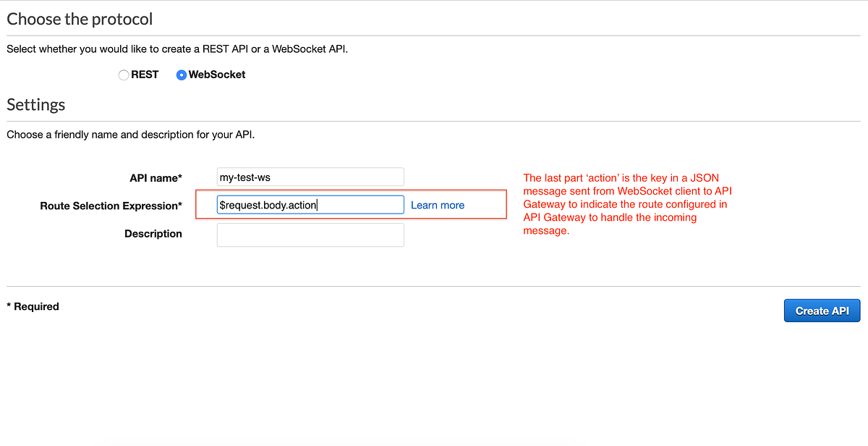Place cursor in $request.body.action expression field
The image size is (868, 446).
(x=310, y=204)
